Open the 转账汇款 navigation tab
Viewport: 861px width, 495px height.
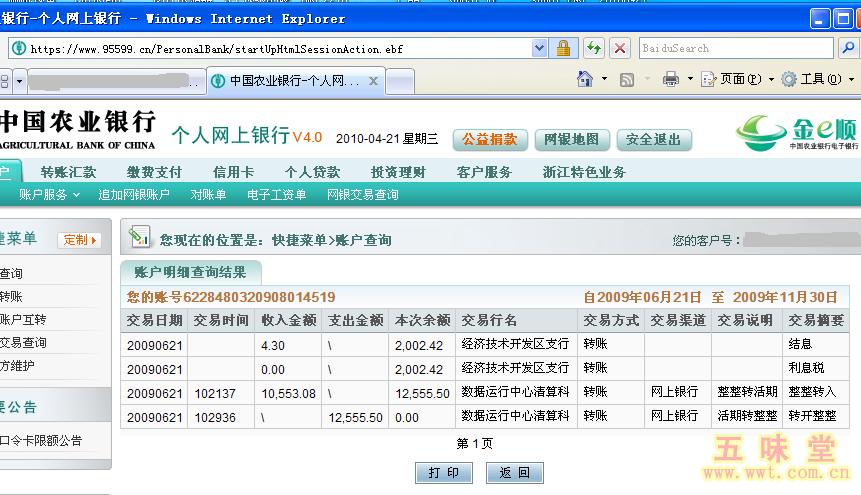pyautogui.click(x=68, y=172)
